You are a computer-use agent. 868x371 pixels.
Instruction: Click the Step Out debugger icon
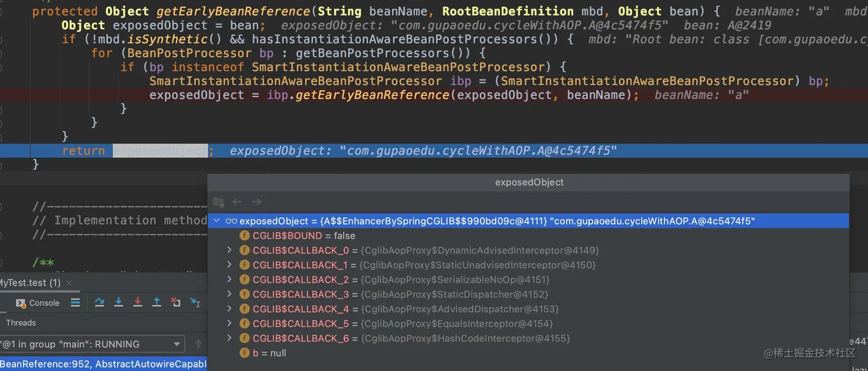pyautogui.click(x=157, y=302)
